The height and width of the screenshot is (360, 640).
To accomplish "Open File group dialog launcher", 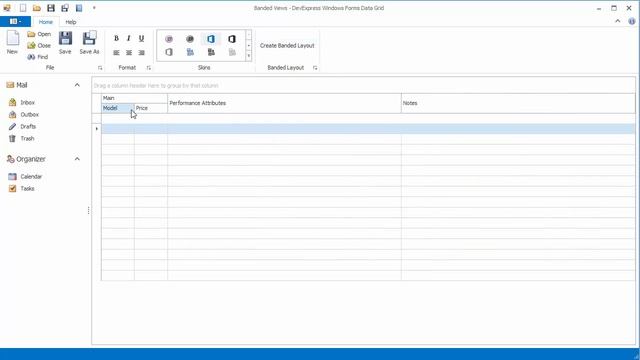I will click(100, 68).
